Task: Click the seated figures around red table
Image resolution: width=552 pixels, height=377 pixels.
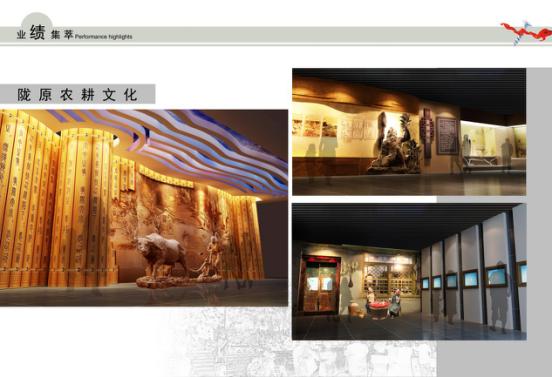Action: pos(382,303)
